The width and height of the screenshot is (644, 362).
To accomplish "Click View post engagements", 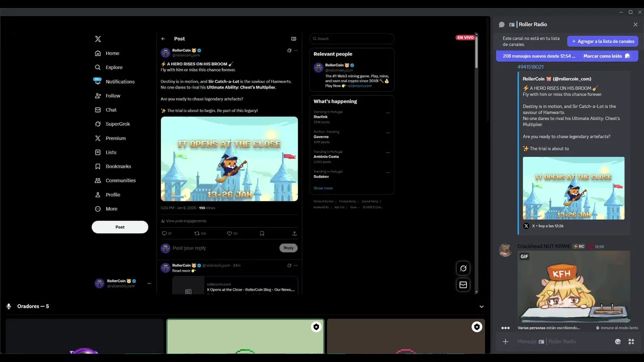I will pos(184,221).
